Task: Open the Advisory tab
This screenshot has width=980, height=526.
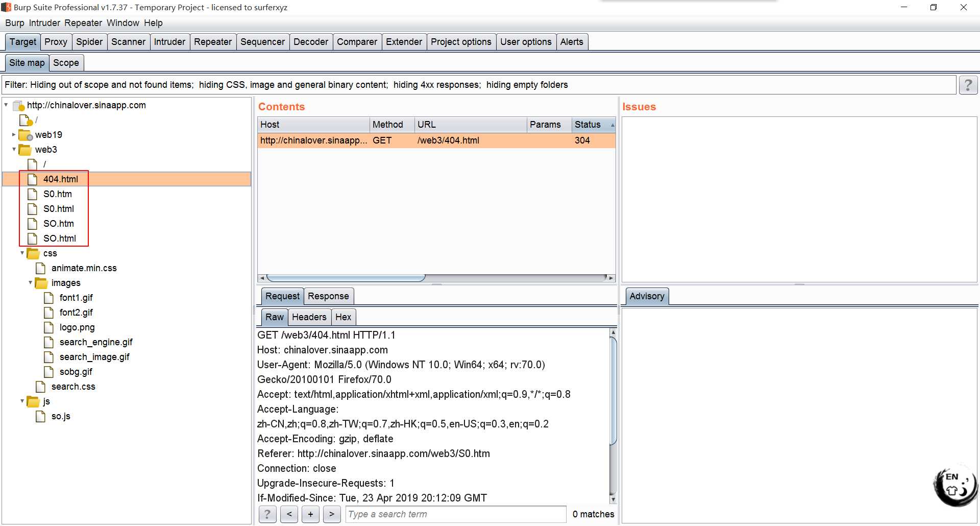Action: [x=647, y=296]
